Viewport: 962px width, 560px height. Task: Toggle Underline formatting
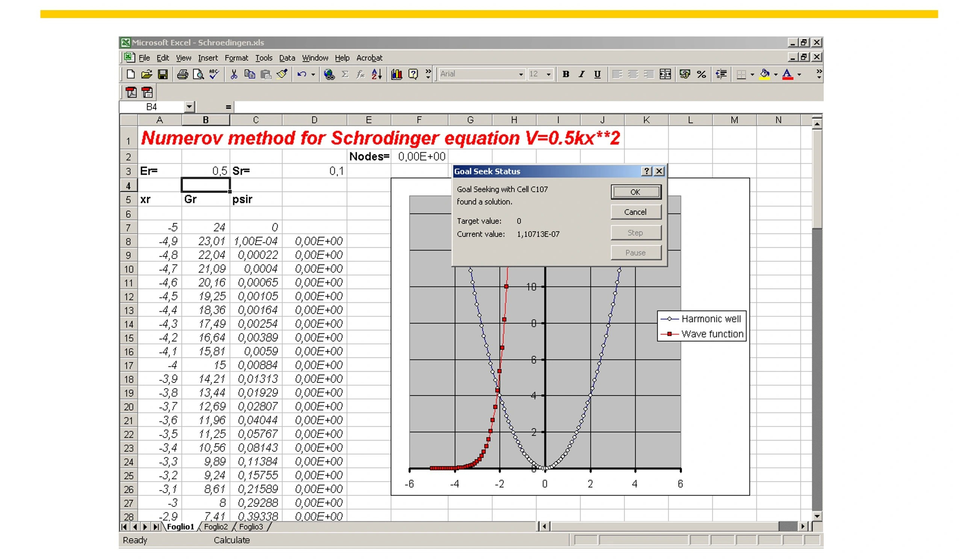coord(597,74)
